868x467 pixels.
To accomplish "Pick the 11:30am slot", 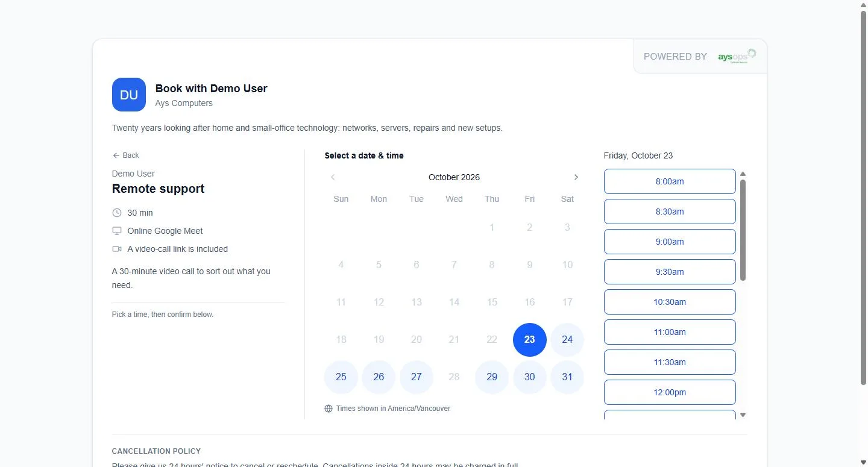I will coord(670,362).
